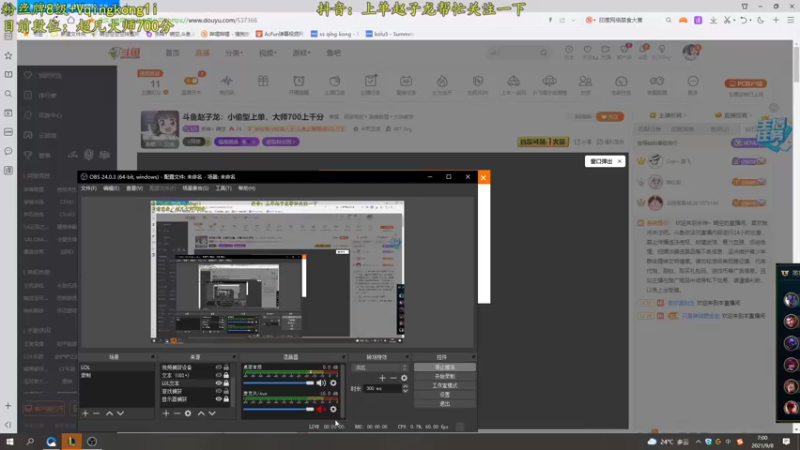Expand the 视频 dropdown in the Douyu navigation
The image size is (800, 450).
[268, 53]
